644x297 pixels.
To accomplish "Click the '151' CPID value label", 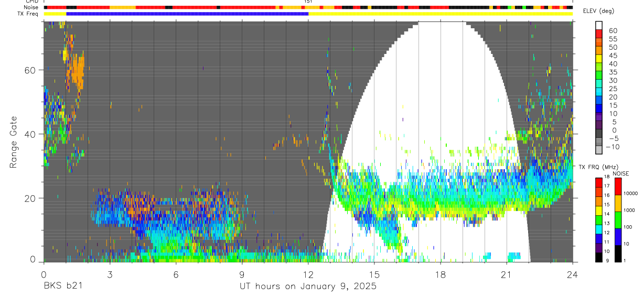I will coord(308,2).
